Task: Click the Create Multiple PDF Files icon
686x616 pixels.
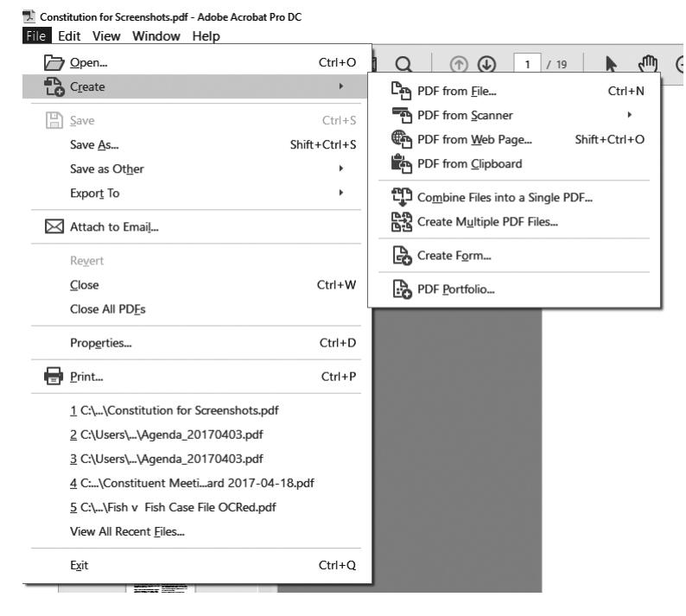Action: coord(402,221)
